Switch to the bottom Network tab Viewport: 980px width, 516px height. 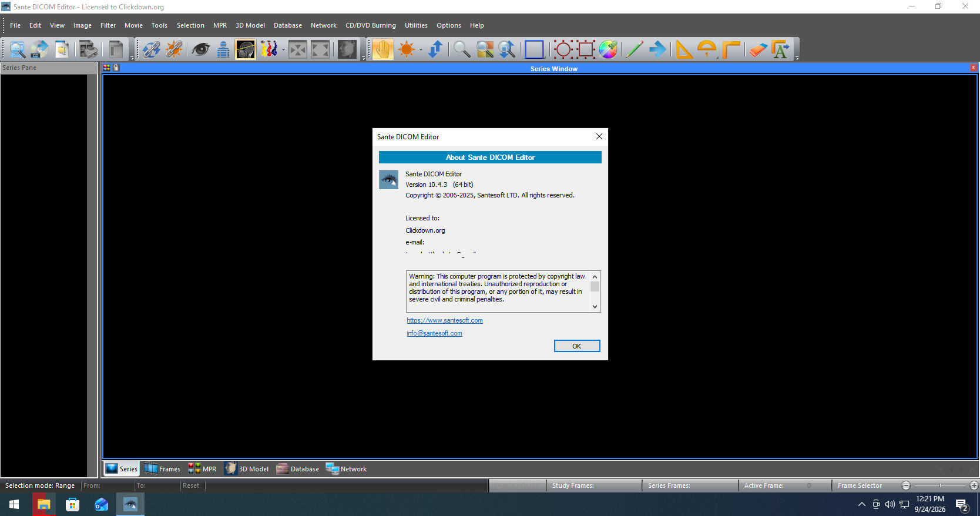(x=346, y=468)
